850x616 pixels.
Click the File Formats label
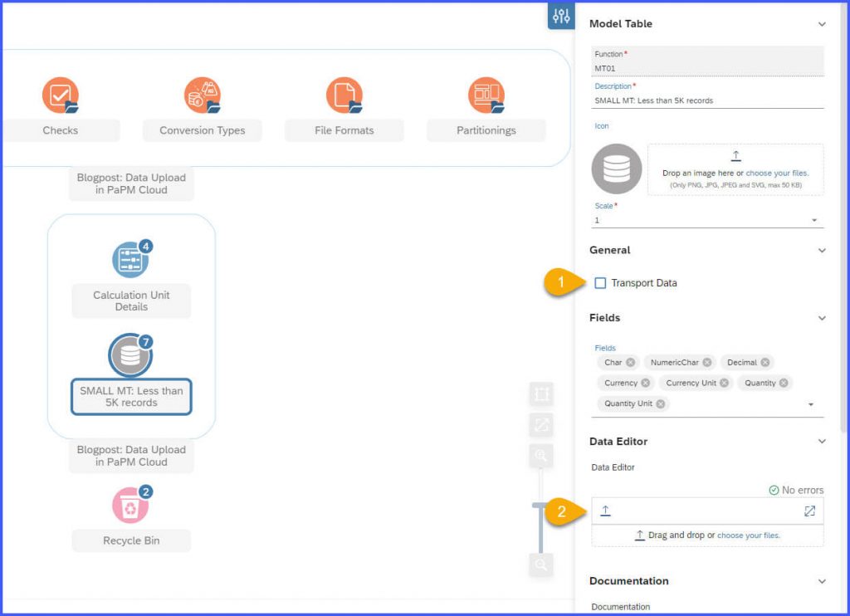pyautogui.click(x=344, y=130)
